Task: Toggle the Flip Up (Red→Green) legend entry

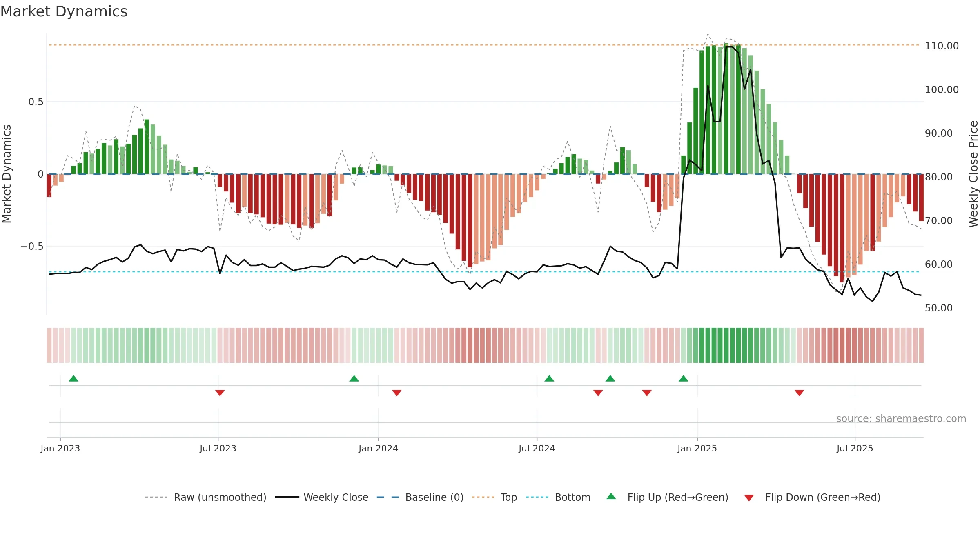Action: (667, 497)
